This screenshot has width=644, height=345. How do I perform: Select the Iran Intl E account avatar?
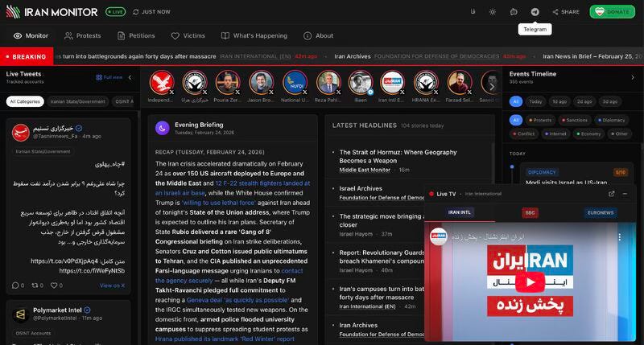tap(392, 83)
